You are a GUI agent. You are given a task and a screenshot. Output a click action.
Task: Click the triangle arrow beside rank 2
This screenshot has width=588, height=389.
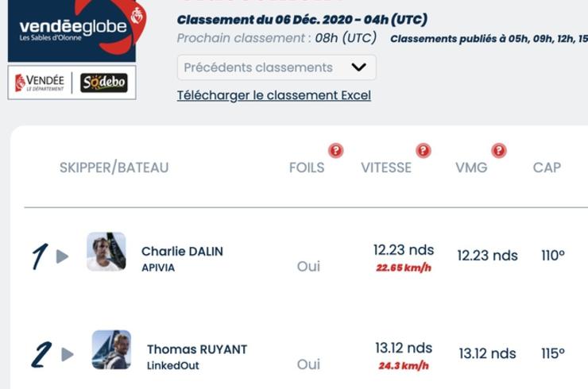click(x=68, y=355)
